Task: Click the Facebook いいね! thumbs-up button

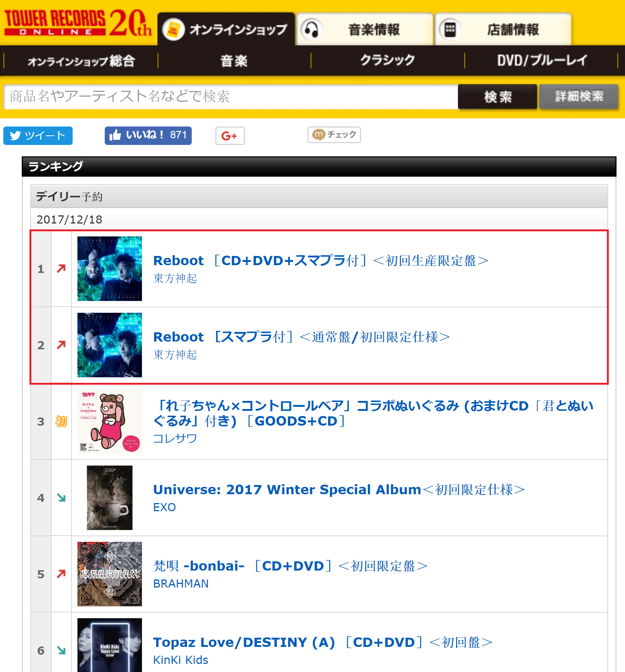Action: tap(148, 135)
